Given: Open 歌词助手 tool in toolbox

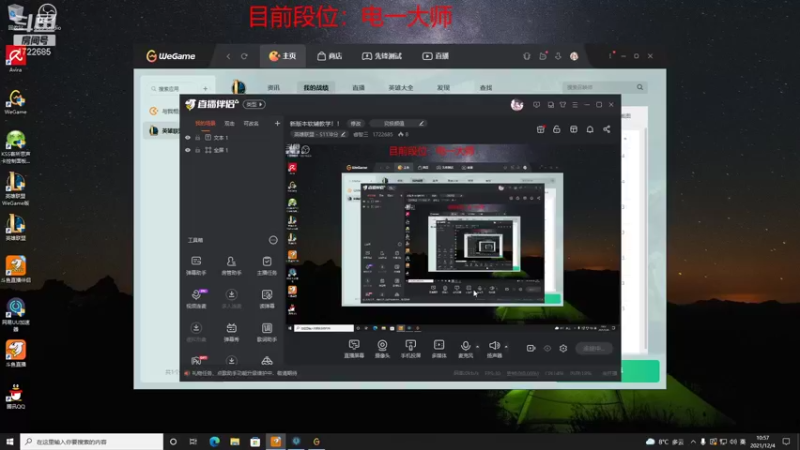Looking at the screenshot, I should [x=267, y=332].
